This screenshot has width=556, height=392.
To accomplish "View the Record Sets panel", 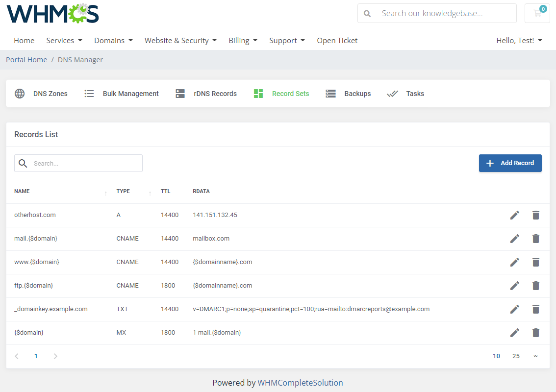I will [x=290, y=94].
